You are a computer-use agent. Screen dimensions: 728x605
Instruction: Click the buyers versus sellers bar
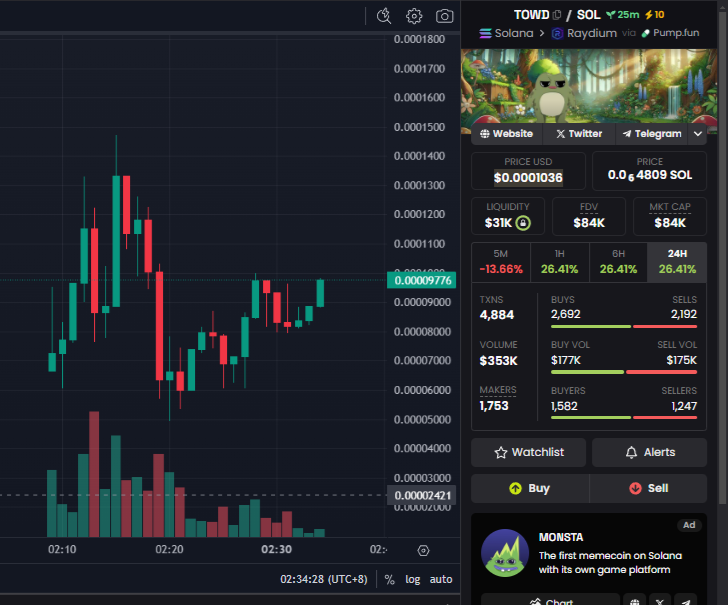tap(624, 417)
